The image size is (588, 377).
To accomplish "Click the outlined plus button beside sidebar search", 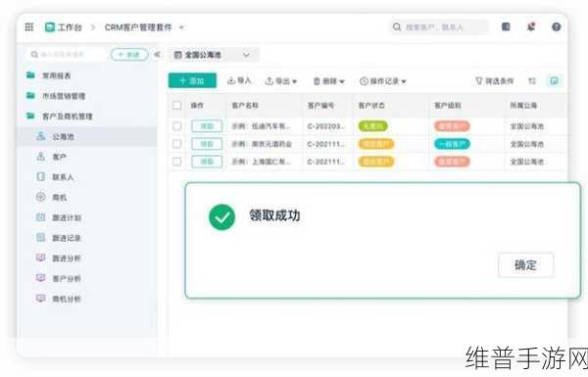I will tap(129, 55).
